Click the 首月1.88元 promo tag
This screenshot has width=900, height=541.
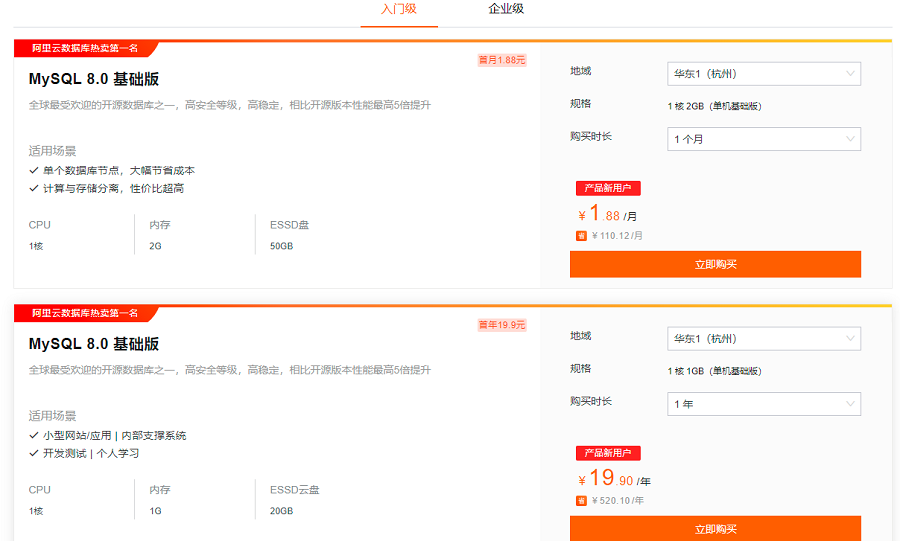(502, 60)
